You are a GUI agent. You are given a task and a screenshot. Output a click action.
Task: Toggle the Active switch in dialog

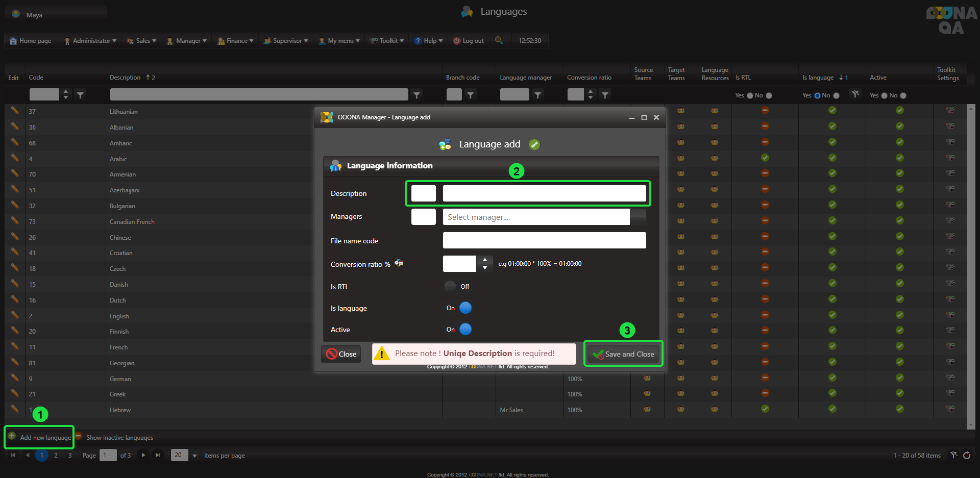465,330
